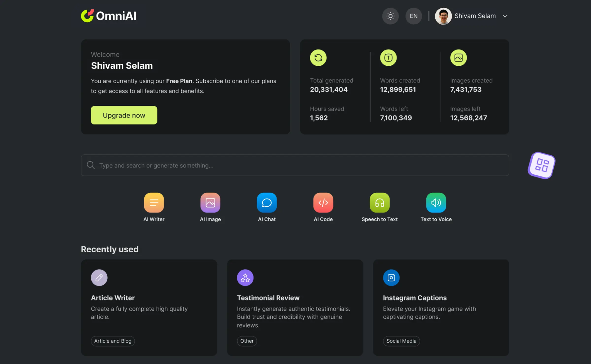
Task: Toggle light mode with sun icon
Action: [390, 16]
